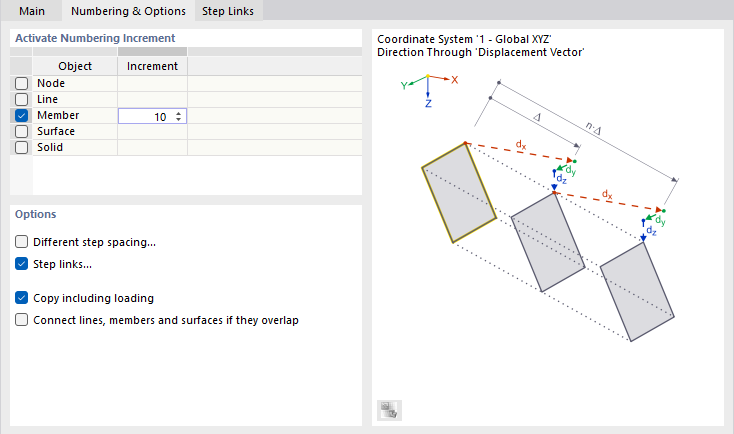The image size is (734, 434).
Task: Switch to the Main tab
Action: [31, 11]
